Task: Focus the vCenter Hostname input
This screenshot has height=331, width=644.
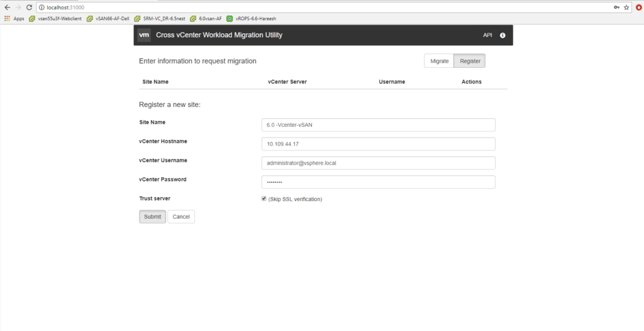Action: click(x=378, y=144)
